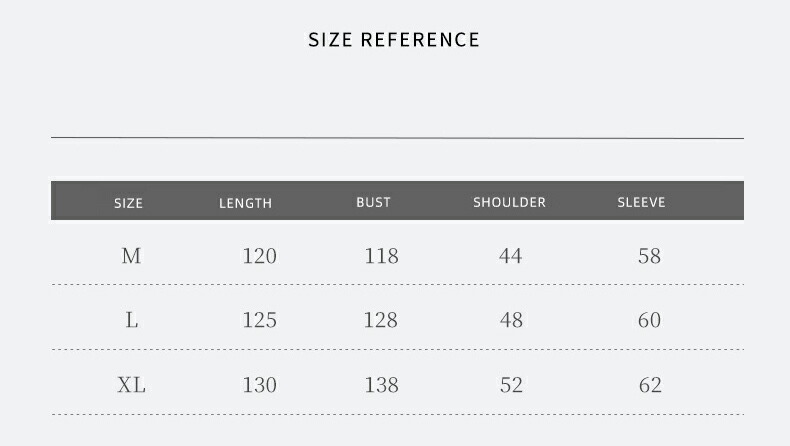Image resolution: width=790 pixels, height=446 pixels.
Task: Click shoulder value 48 in L row
Action: tap(510, 320)
